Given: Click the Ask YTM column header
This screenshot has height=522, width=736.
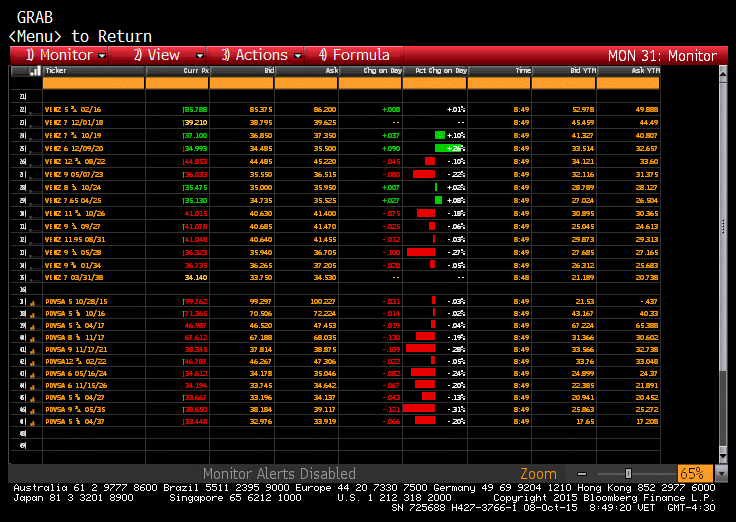Looking at the screenshot, I should [628, 71].
